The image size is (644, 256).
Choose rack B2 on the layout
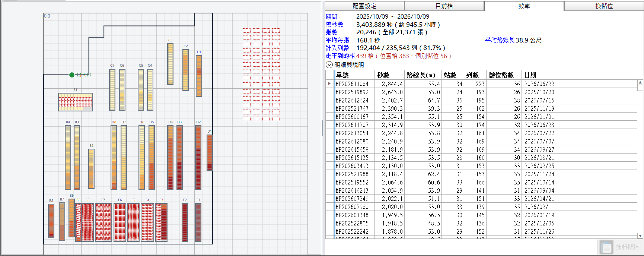(92, 169)
